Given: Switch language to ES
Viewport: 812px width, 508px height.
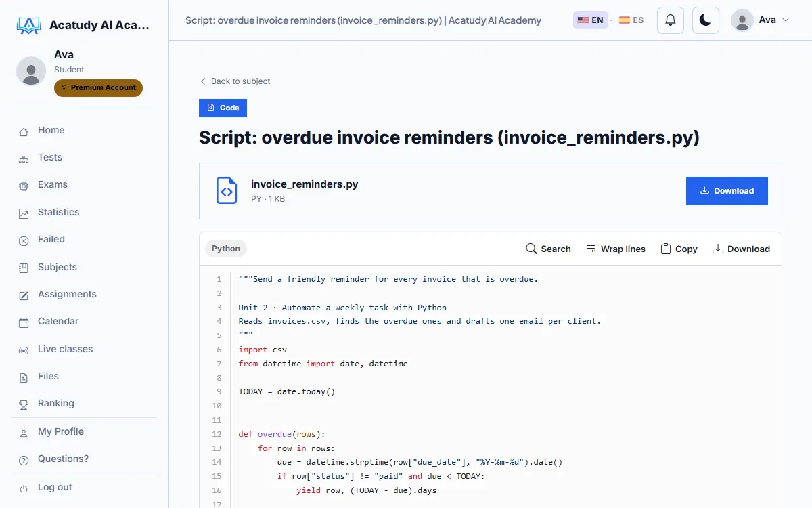Looking at the screenshot, I should point(631,20).
